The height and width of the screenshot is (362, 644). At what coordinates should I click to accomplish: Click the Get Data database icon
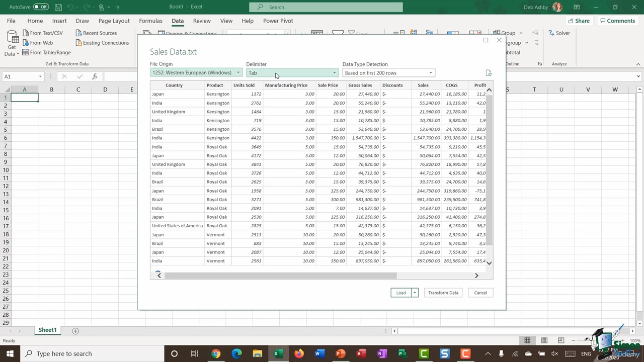(x=12, y=37)
